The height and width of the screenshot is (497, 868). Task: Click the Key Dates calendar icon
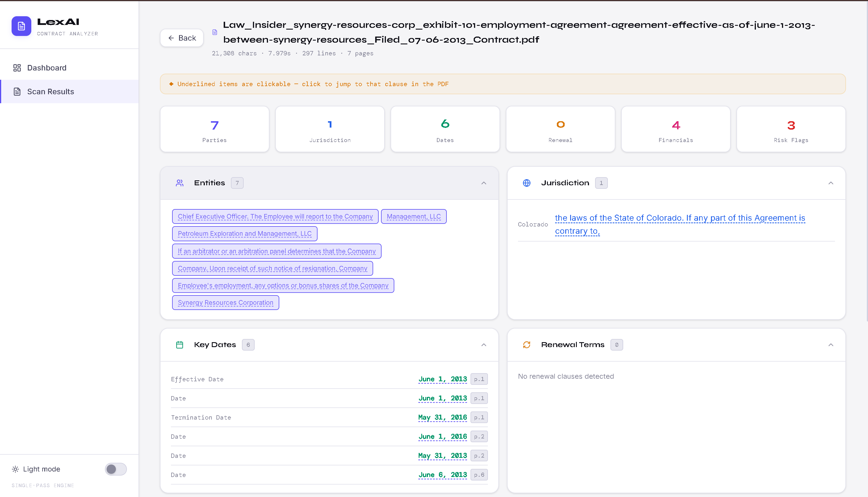click(x=180, y=345)
